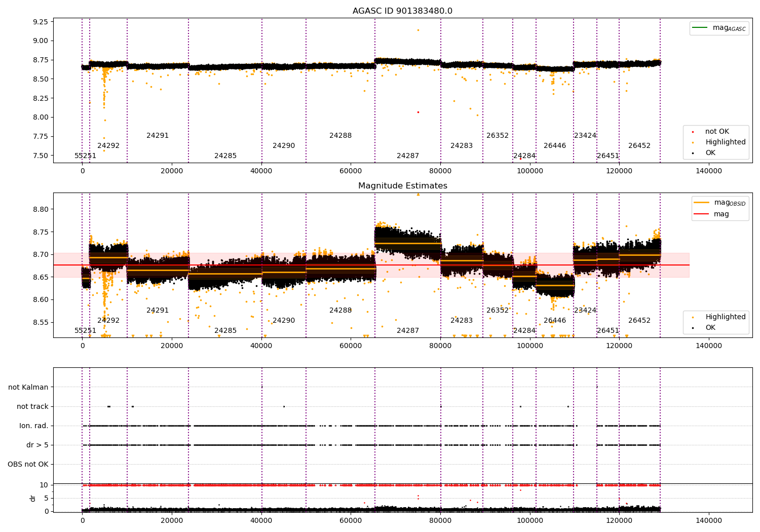The width and height of the screenshot is (760, 532).
Task: Select the mag OBSID legend entry in middle plot
Action: click(x=720, y=203)
